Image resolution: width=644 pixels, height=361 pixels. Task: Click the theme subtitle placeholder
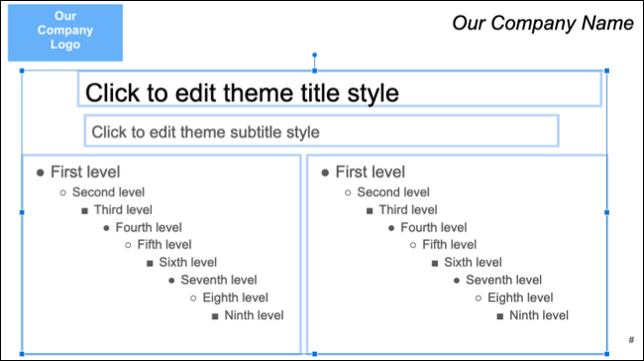click(322, 131)
